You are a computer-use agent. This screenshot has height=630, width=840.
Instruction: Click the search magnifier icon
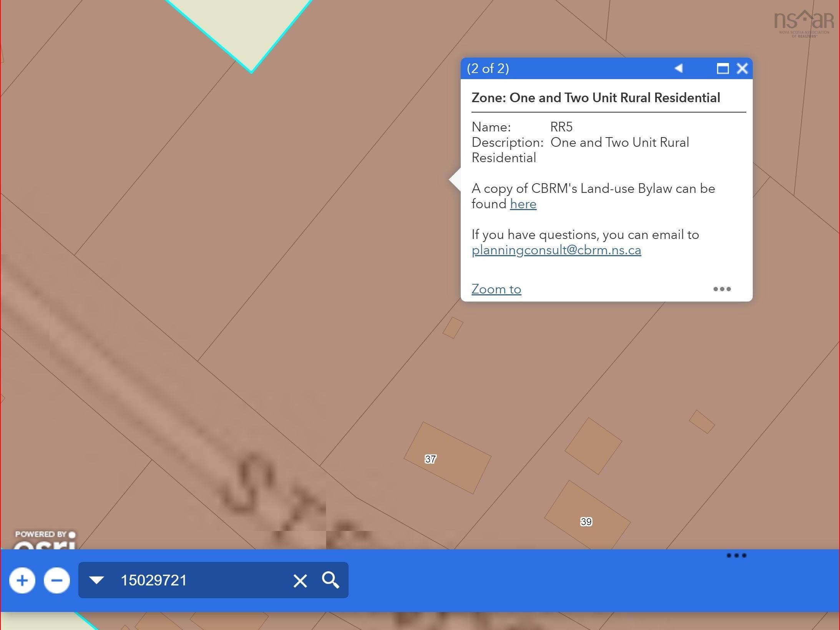coord(330,580)
